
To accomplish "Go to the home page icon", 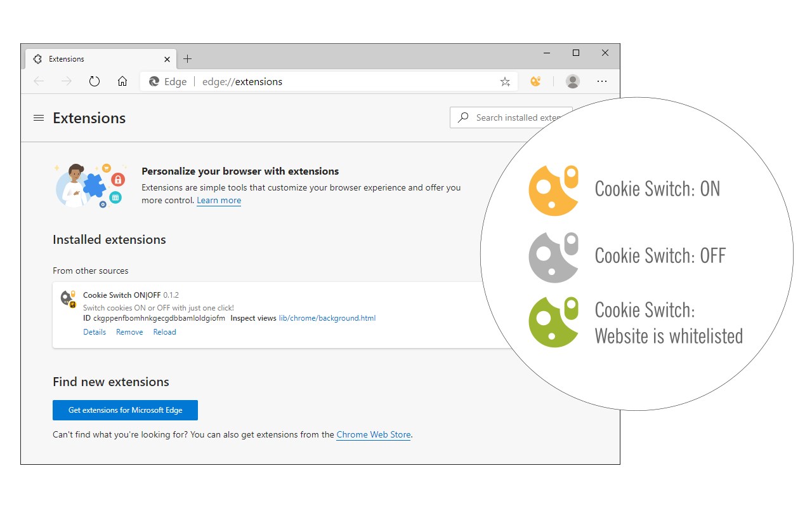I will [x=122, y=81].
